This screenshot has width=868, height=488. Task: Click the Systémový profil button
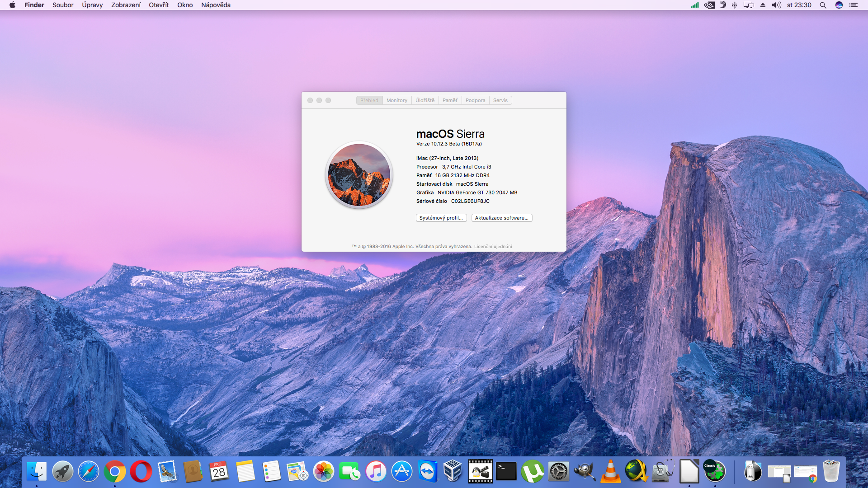point(441,218)
